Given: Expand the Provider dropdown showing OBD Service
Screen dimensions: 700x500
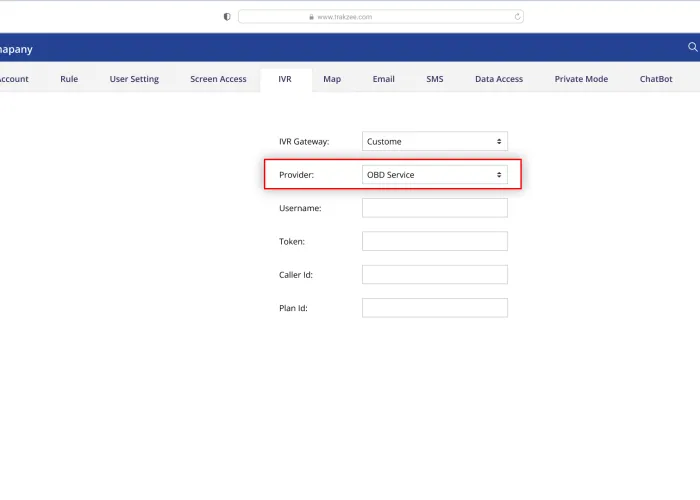Looking at the screenshot, I should point(434,175).
